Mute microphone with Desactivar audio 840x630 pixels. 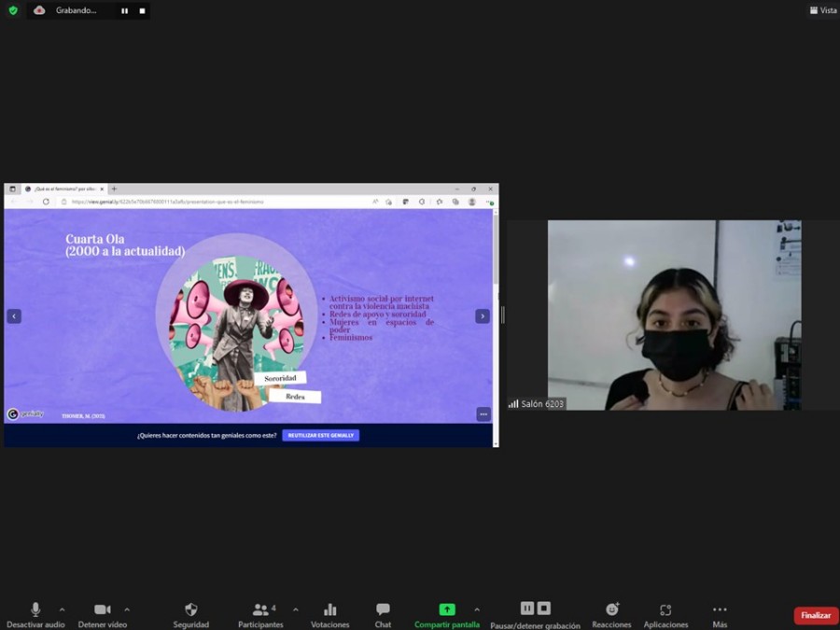click(x=35, y=615)
